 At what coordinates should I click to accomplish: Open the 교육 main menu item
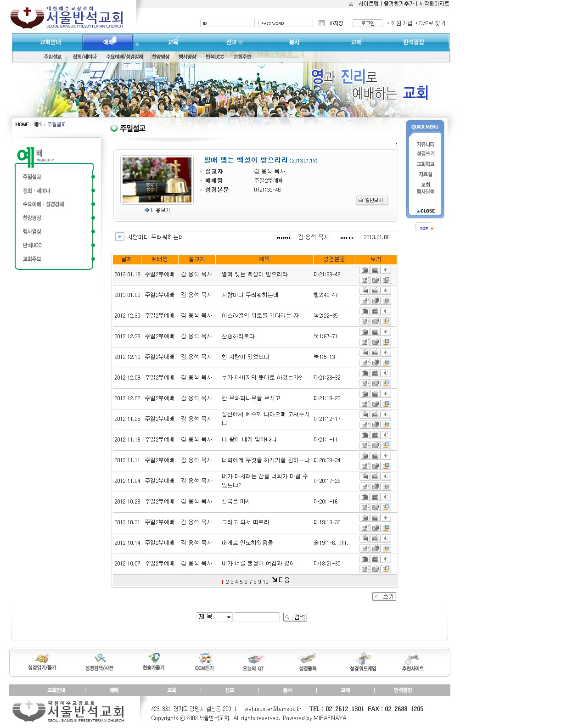click(173, 42)
